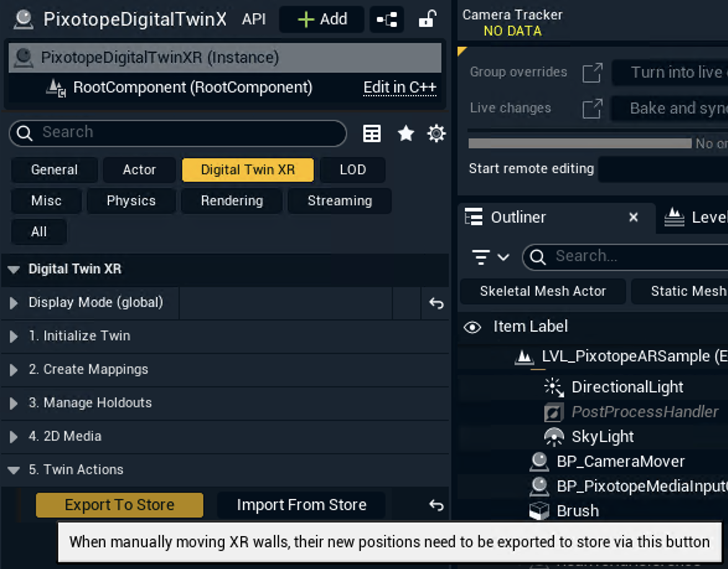Click the BP_CameraMover actor icon

click(x=539, y=462)
